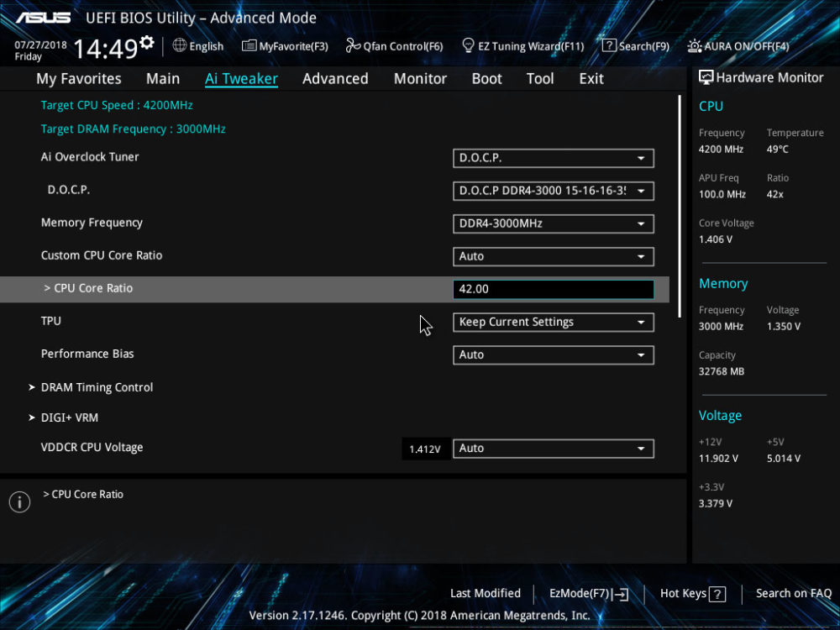The width and height of the screenshot is (840, 630).
Task: Open the Ai Overclock Tuner dropdown
Action: click(x=554, y=158)
